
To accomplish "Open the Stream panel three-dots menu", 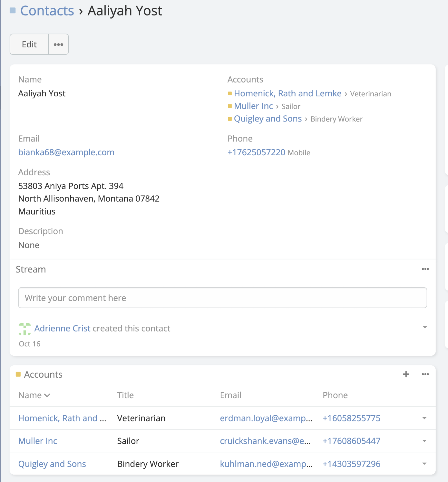I will [x=425, y=269].
